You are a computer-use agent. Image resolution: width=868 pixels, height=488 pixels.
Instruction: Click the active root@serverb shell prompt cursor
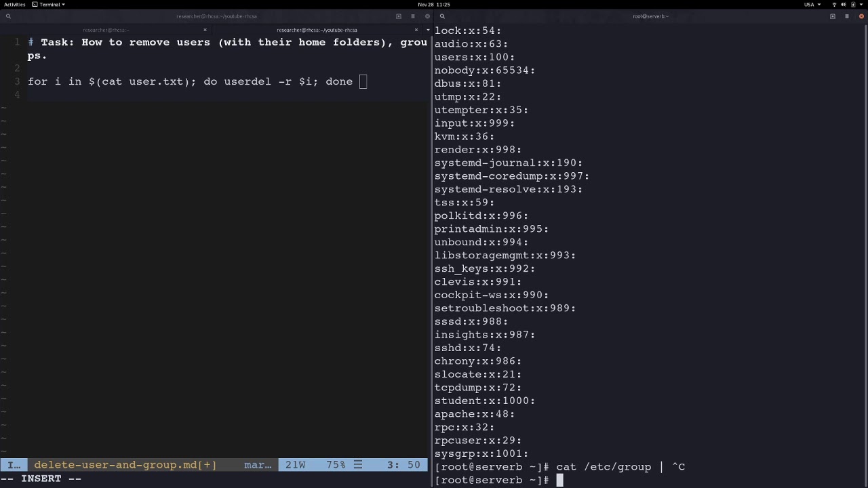tap(560, 480)
